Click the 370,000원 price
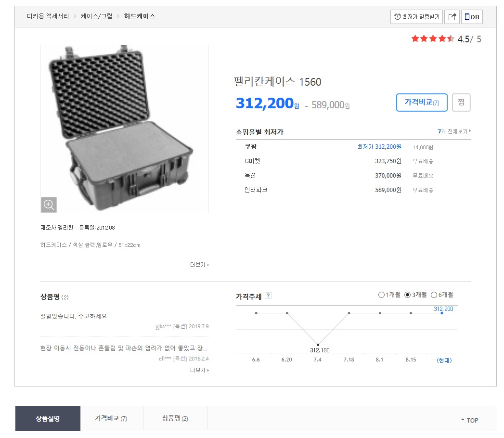504x438 pixels. 388,176
